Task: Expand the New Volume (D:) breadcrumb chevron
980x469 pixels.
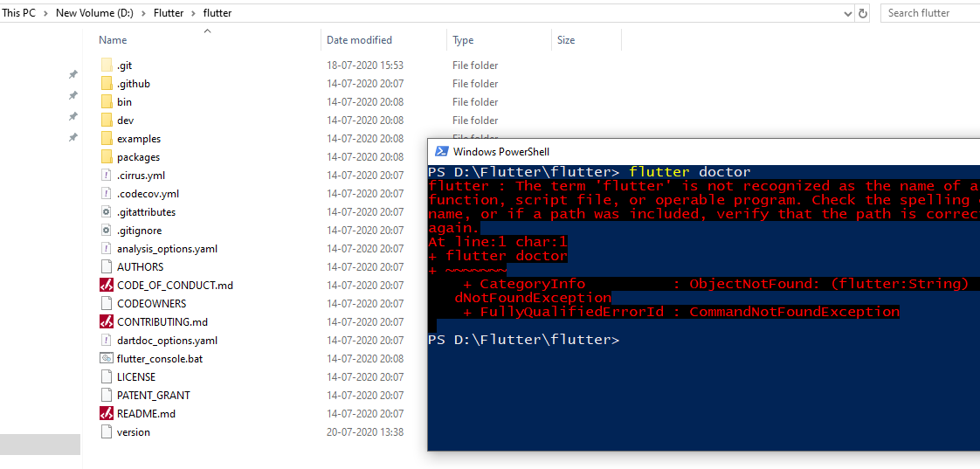Action: (144, 13)
